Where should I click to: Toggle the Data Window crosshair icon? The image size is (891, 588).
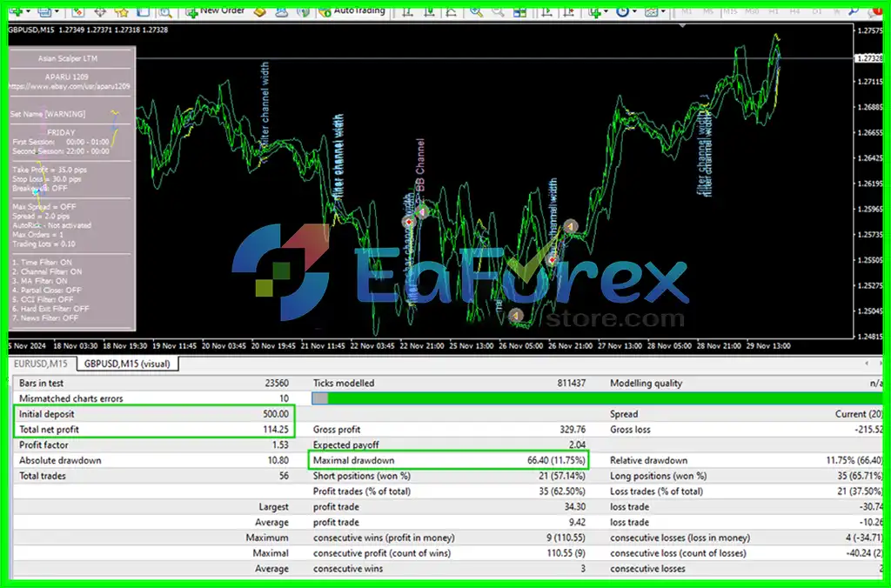tap(100, 11)
